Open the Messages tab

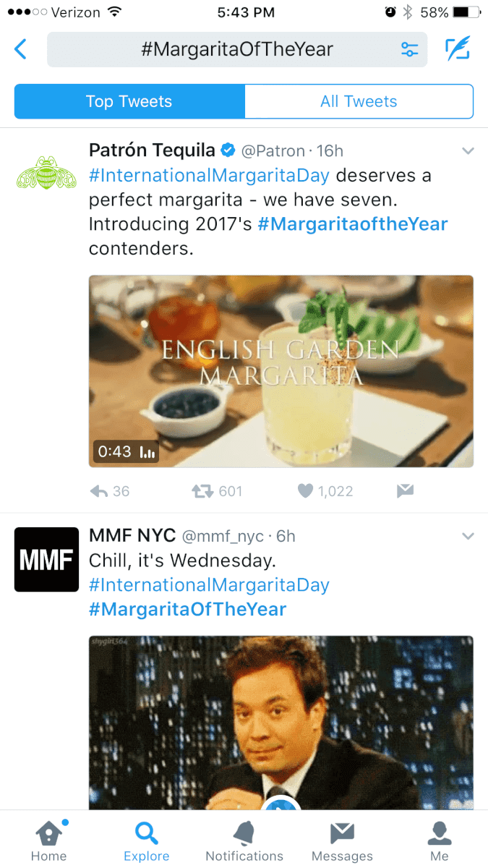click(x=342, y=841)
